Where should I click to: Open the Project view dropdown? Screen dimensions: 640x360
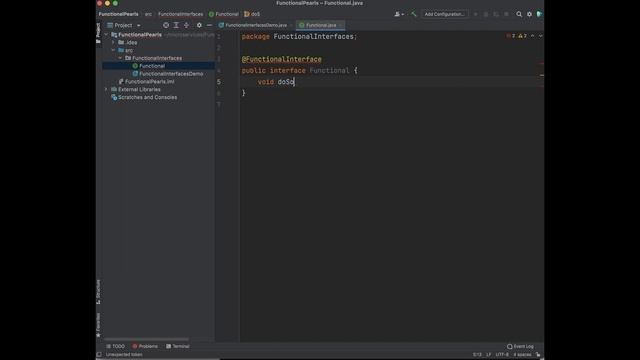pyautogui.click(x=124, y=25)
